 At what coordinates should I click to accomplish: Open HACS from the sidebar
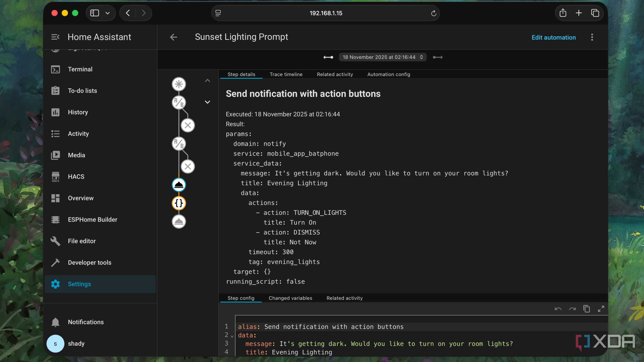[100, 177]
